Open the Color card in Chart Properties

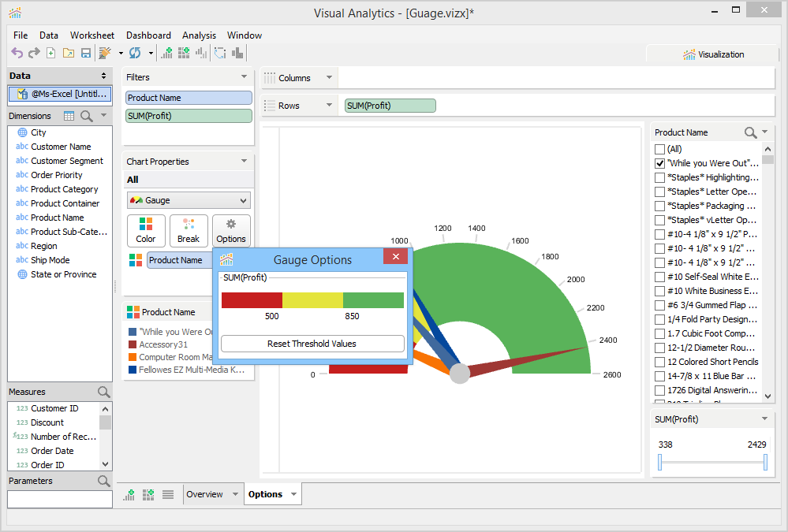[x=146, y=231]
